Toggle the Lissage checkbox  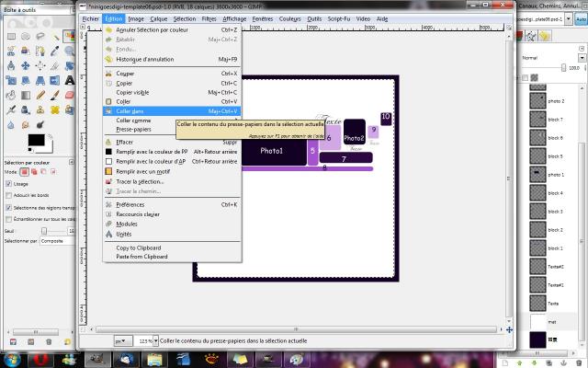pyautogui.click(x=8, y=184)
